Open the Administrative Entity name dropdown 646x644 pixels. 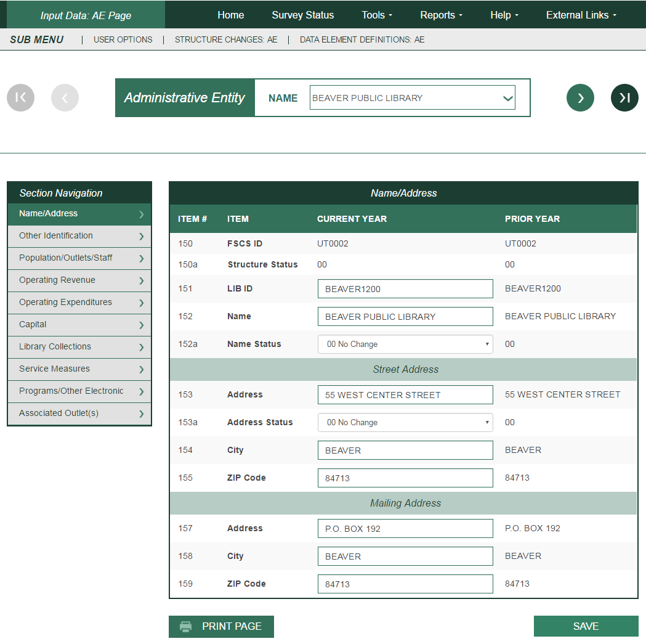pyautogui.click(x=412, y=98)
